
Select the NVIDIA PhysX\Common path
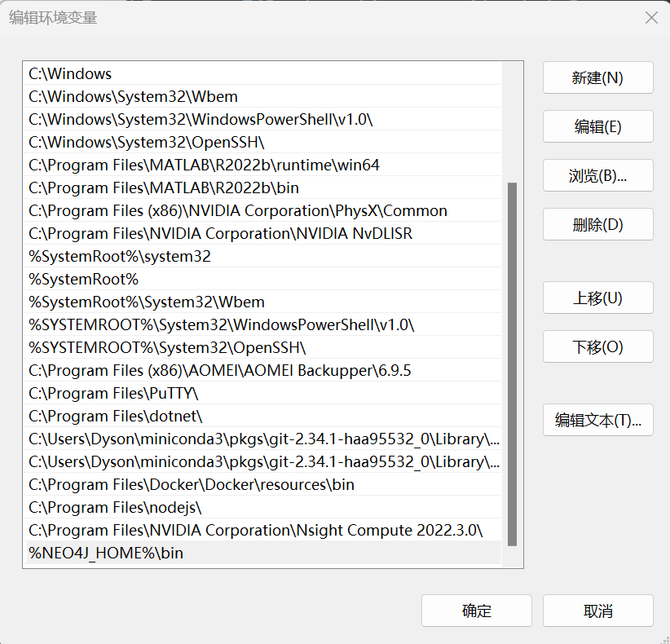[x=262, y=210]
